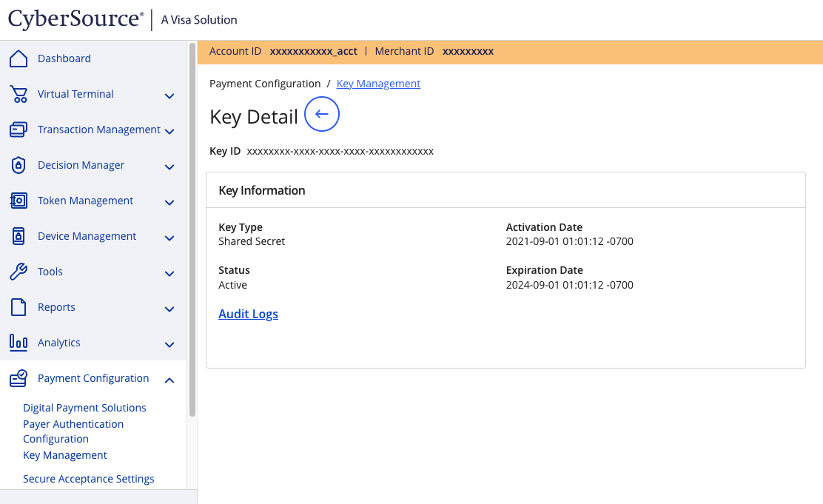Select the Decision Manager shield icon
Screen dimensions: 823x504
click(18, 164)
